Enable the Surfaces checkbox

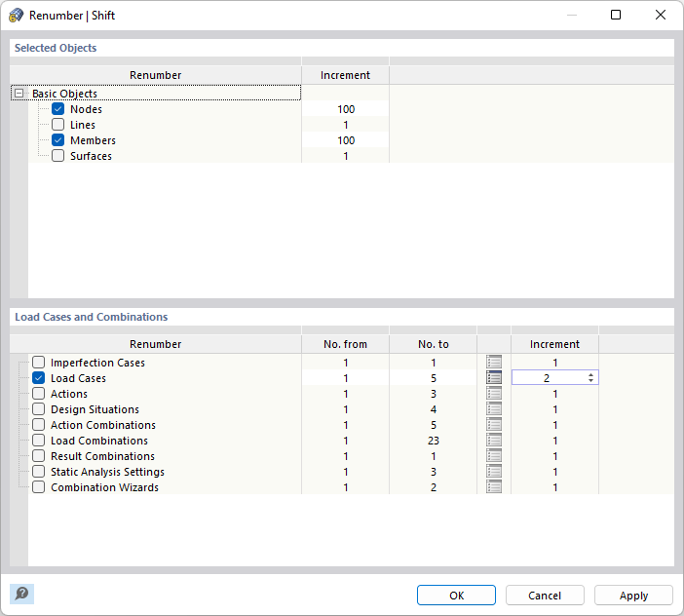pyautogui.click(x=58, y=156)
